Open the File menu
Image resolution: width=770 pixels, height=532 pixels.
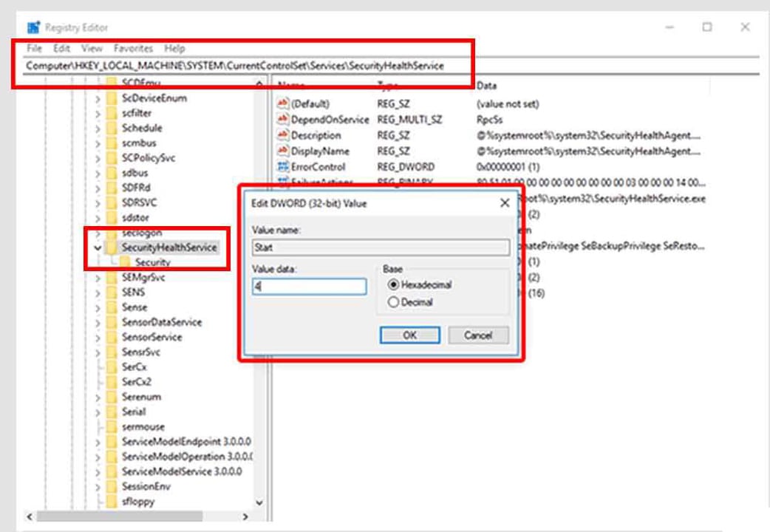tap(35, 48)
